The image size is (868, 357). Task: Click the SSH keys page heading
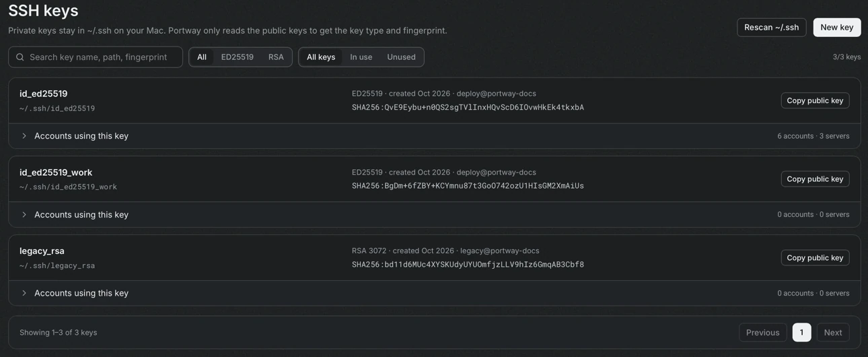click(x=43, y=11)
